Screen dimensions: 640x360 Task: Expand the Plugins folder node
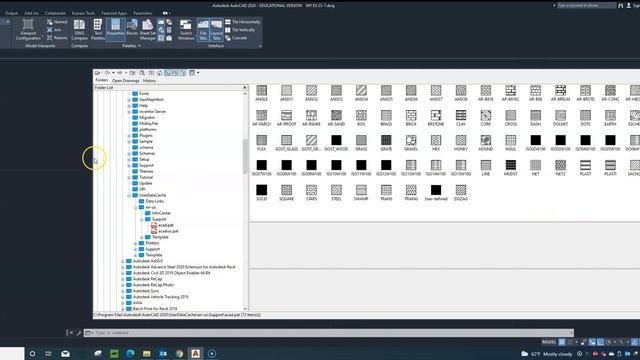click(x=129, y=136)
